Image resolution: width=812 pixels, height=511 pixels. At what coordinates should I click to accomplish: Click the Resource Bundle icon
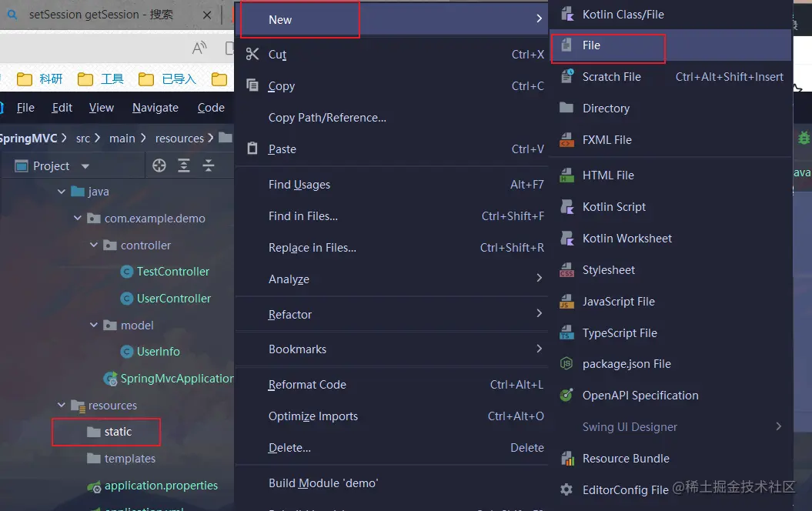567,458
